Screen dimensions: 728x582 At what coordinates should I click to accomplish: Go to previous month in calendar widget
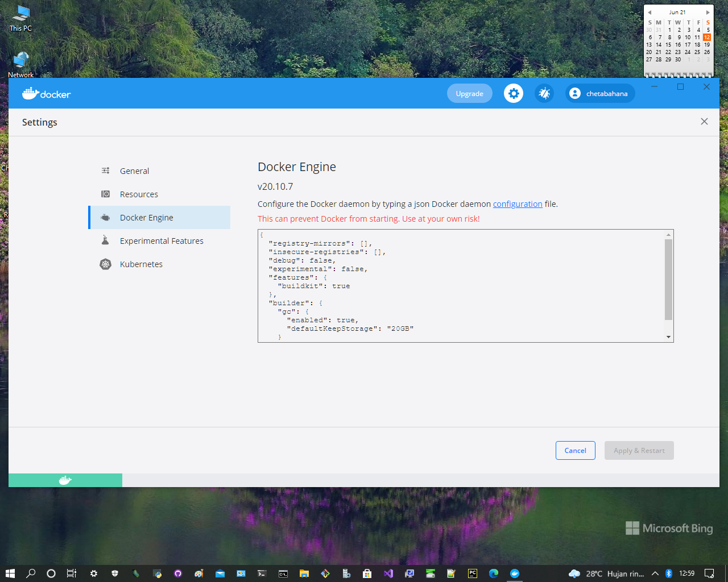(x=650, y=12)
